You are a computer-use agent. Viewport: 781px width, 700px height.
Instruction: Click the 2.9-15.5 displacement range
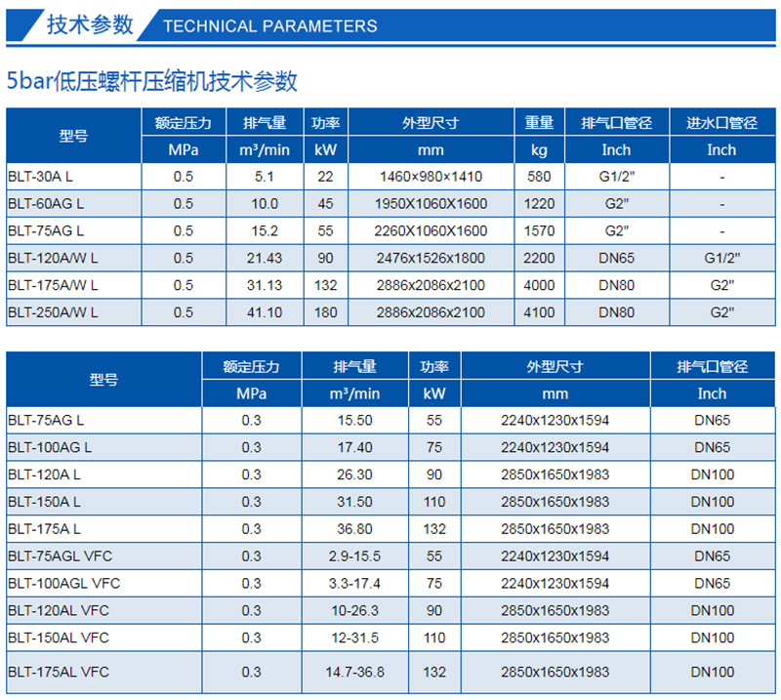click(x=354, y=556)
